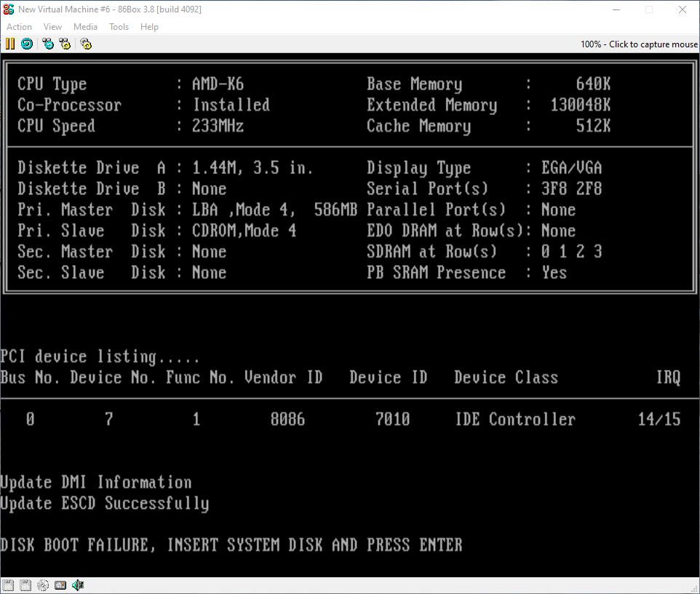Open the Media menu
Screen dimensions: 700x594
[x=85, y=27]
